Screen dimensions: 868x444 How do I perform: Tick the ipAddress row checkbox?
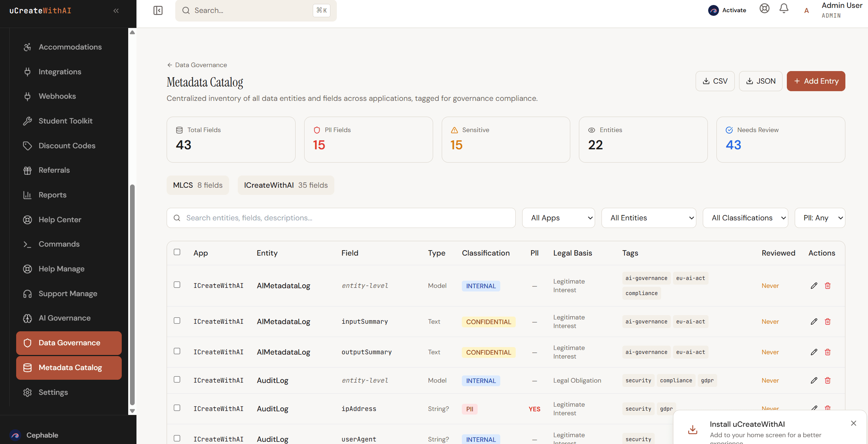tap(177, 408)
